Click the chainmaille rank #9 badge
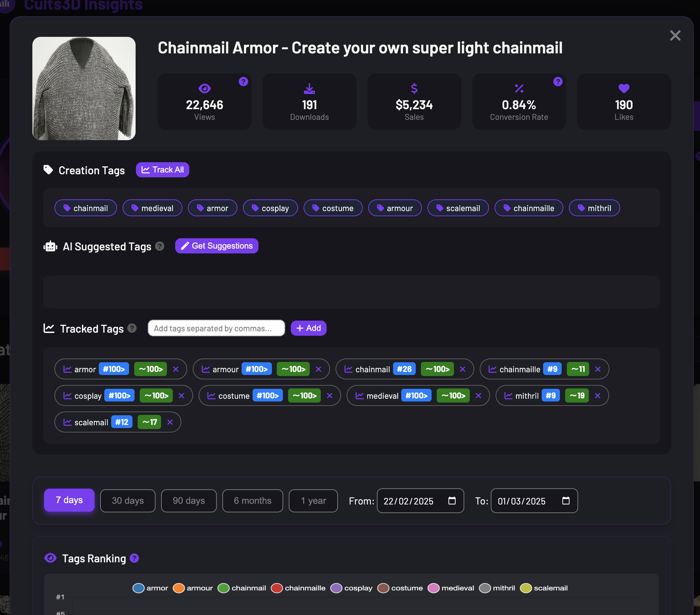 [552, 369]
